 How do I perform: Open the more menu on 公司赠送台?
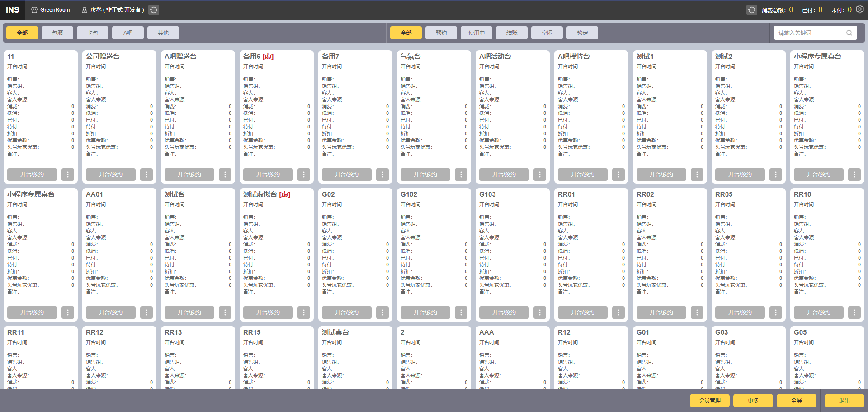click(x=146, y=175)
